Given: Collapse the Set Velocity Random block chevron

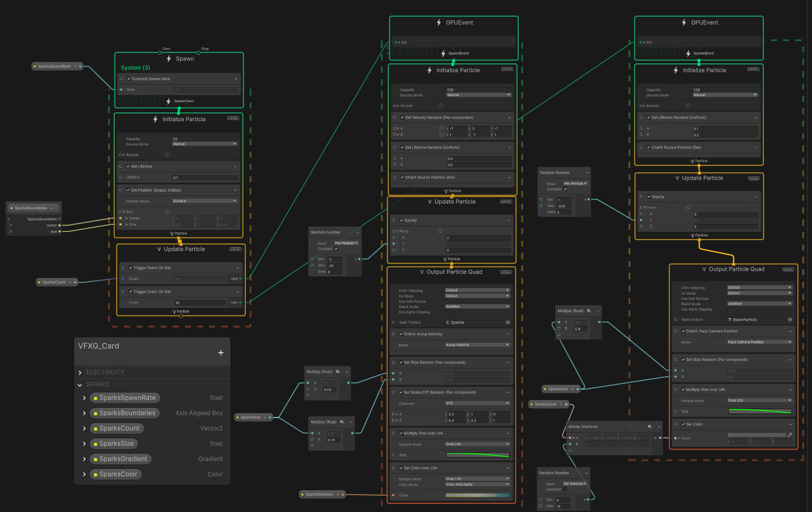Looking at the screenshot, I should [x=509, y=117].
